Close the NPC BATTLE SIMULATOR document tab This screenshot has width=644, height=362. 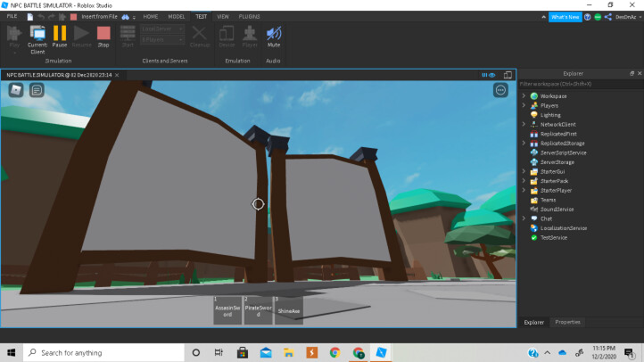coord(117,75)
